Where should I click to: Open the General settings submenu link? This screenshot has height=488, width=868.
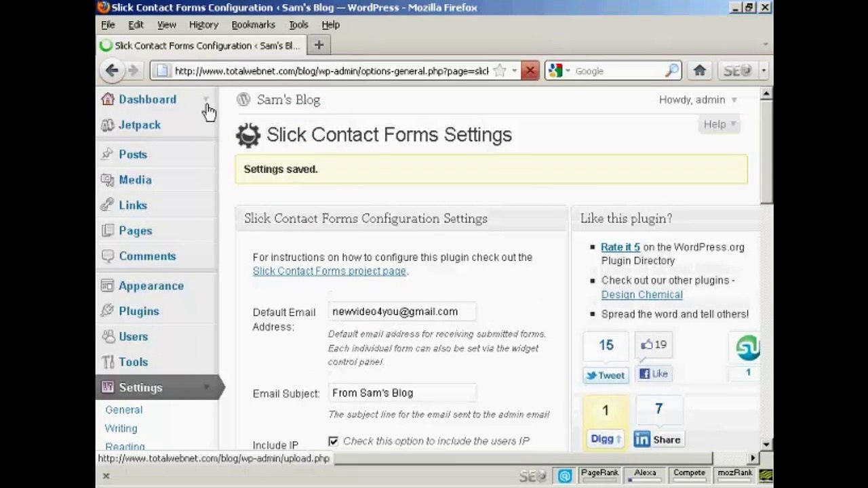(123, 410)
